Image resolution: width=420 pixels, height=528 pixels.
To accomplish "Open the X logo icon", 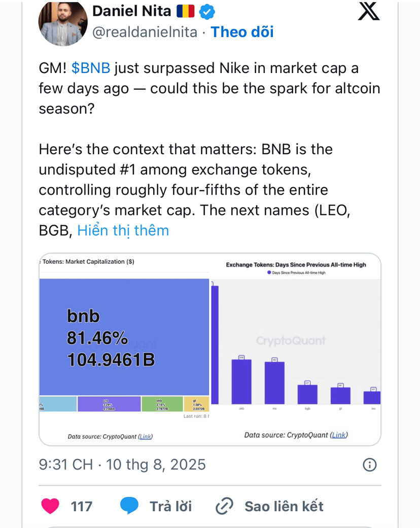I will 368,11.
